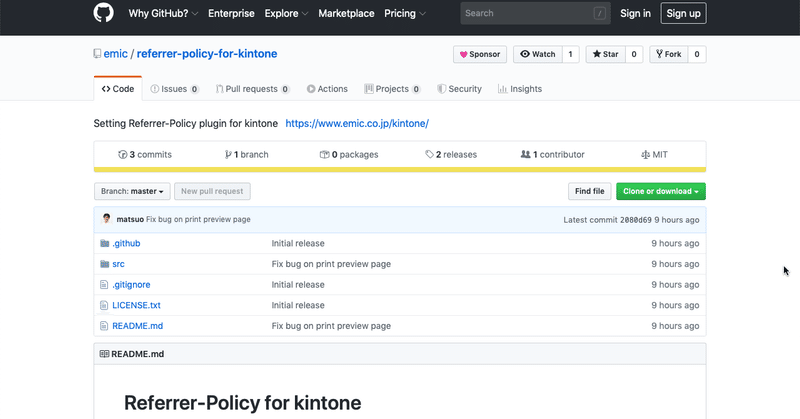This screenshot has height=419, width=800.
Task: Click the .github folder icon
Action: pyautogui.click(x=105, y=243)
